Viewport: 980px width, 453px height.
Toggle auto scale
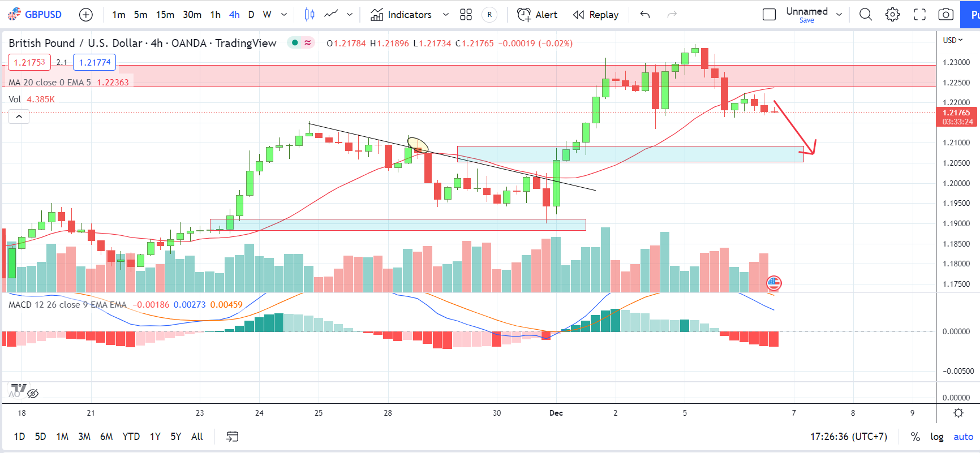pos(963,437)
